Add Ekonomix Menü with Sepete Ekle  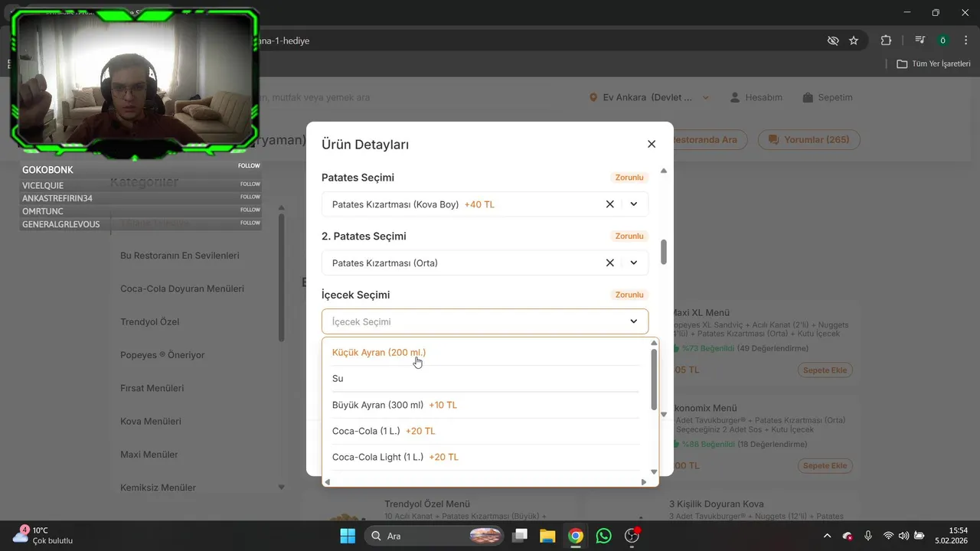[x=826, y=465]
